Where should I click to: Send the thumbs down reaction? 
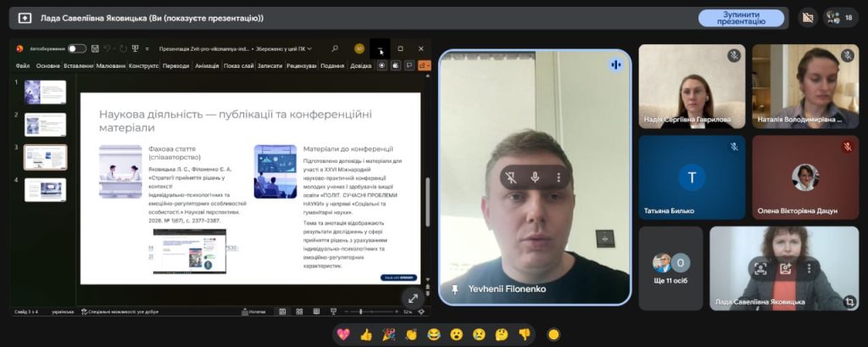[x=524, y=334]
